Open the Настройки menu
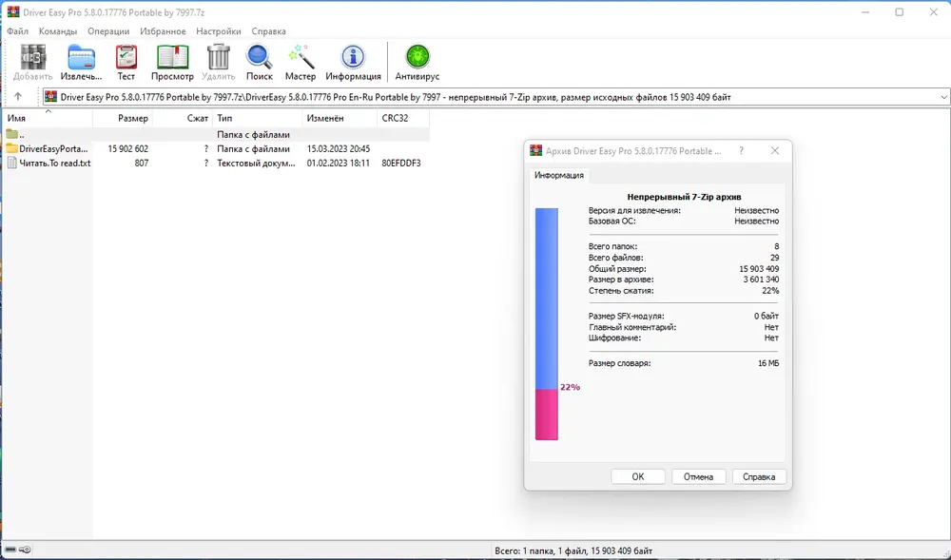This screenshot has width=951, height=560. [x=219, y=31]
